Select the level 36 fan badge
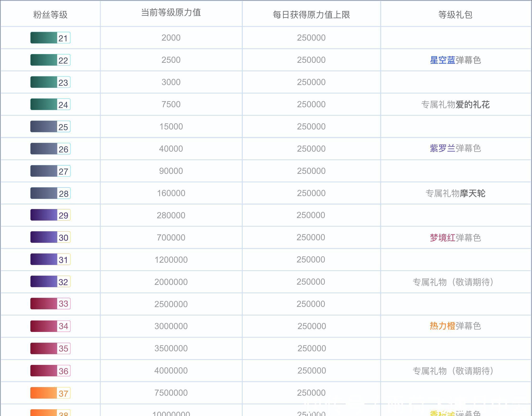Image resolution: width=532 pixels, height=416 pixels. 50,370
